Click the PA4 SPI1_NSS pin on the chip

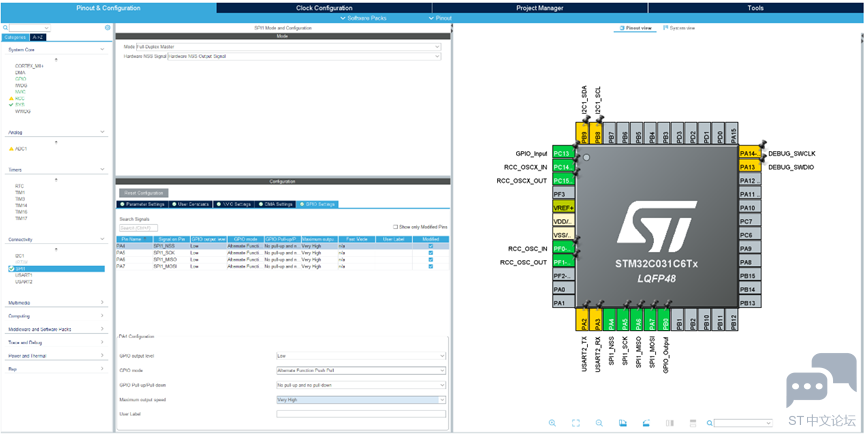(610, 320)
